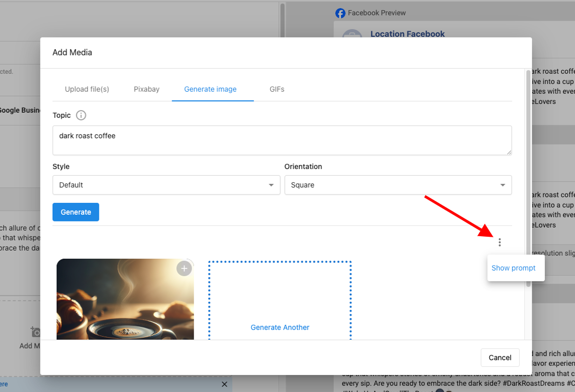The image size is (575, 392).
Task: Click the Topic info icon
Action: click(x=81, y=115)
